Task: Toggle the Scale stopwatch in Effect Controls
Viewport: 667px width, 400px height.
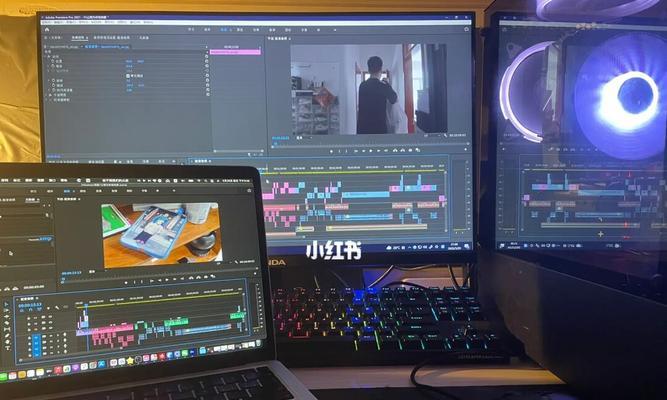Action: click(x=53, y=66)
